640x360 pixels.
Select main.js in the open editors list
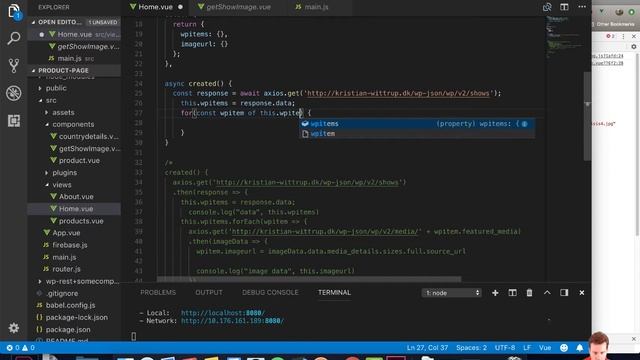click(x=74, y=58)
